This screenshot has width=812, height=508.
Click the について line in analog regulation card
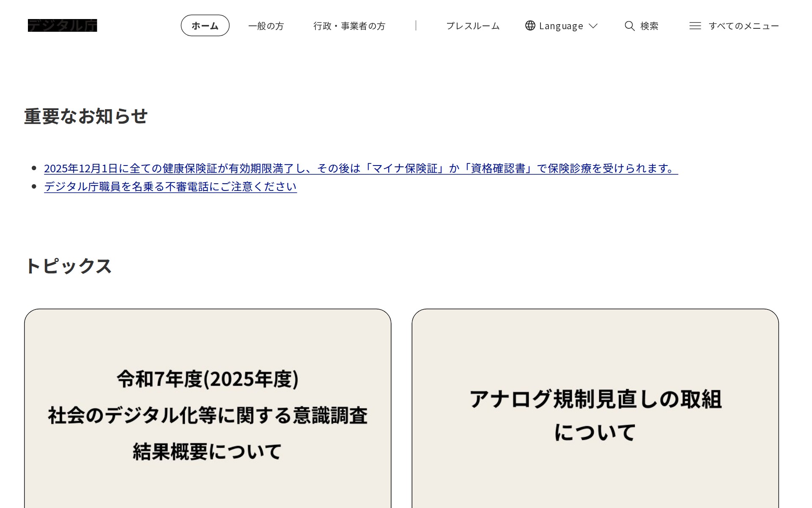595,432
